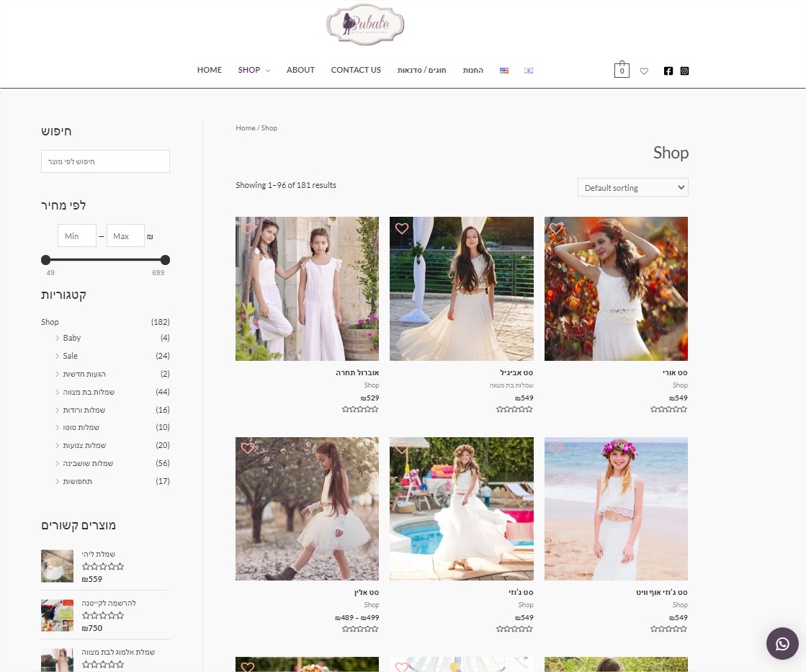Open the Instagram profile icon
The image size is (806, 672).
684,71
